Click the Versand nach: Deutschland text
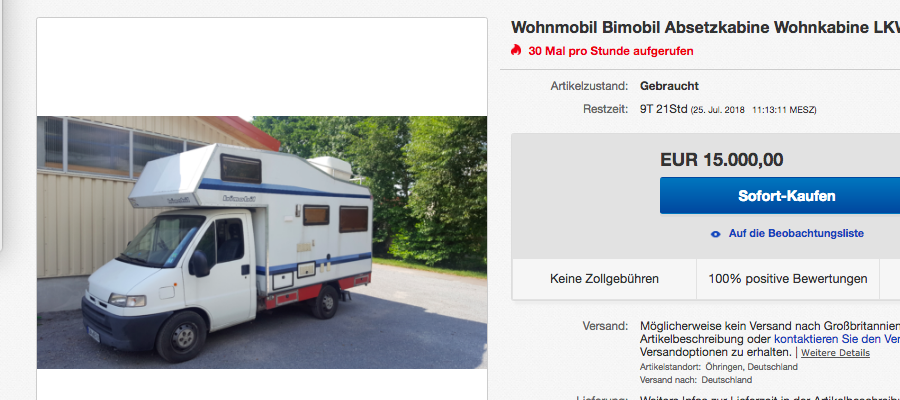900x400 pixels. (696, 380)
